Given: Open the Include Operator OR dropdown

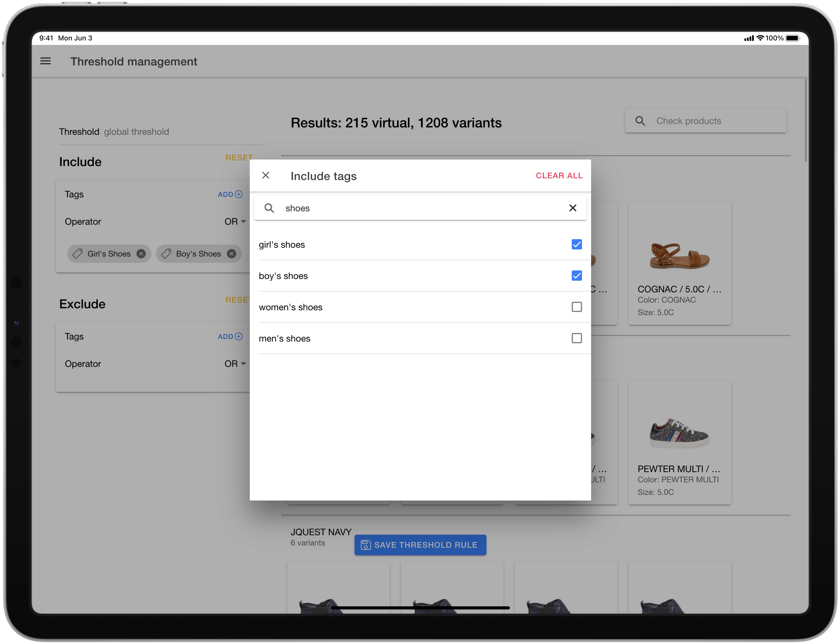Looking at the screenshot, I should (235, 222).
